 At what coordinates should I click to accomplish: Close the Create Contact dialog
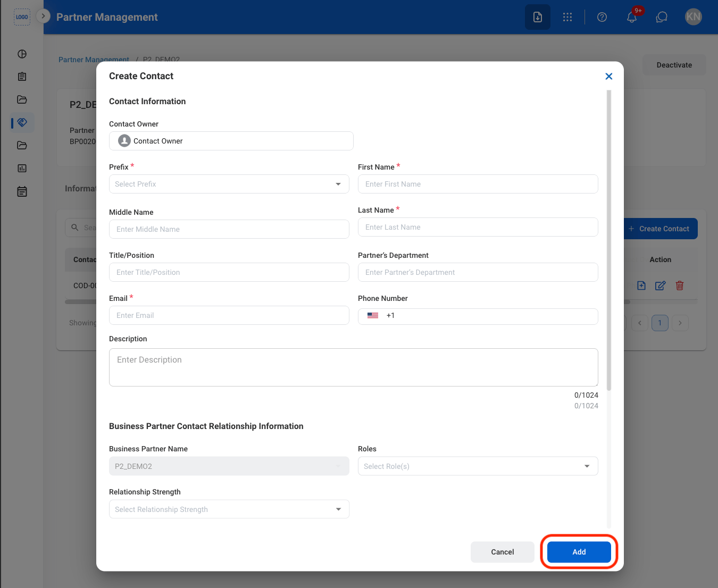tap(609, 76)
